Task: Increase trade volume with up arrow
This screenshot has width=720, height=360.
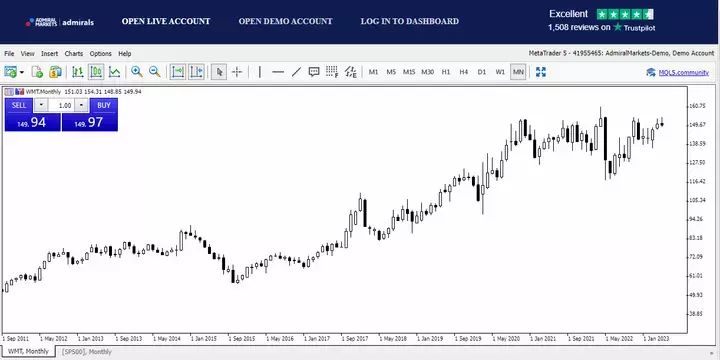Action: point(81,105)
